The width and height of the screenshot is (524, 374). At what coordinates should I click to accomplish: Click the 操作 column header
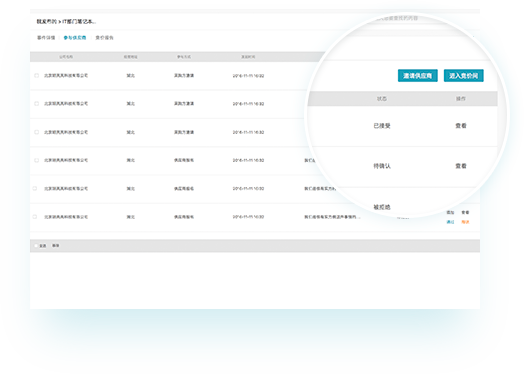[461, 99]
